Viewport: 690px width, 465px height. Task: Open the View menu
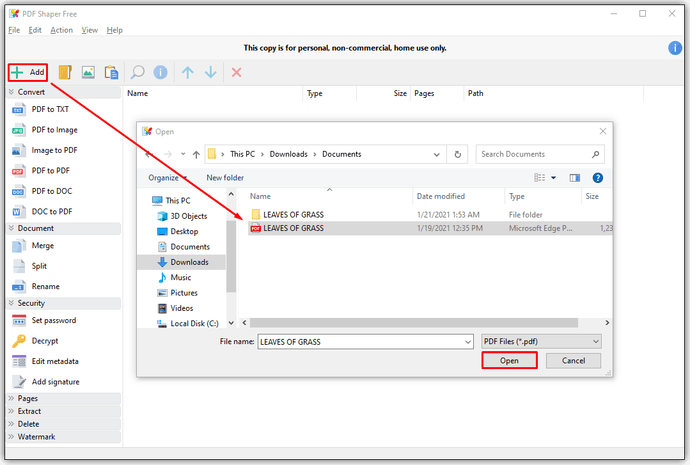89,30
